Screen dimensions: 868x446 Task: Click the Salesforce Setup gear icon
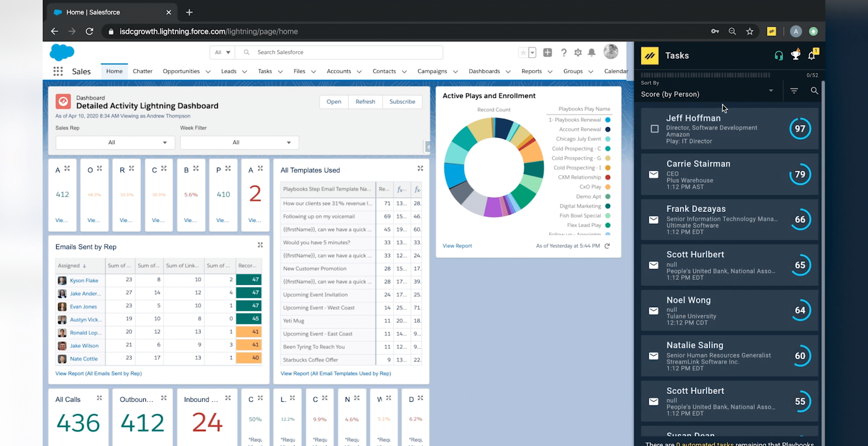pos(578,53)
